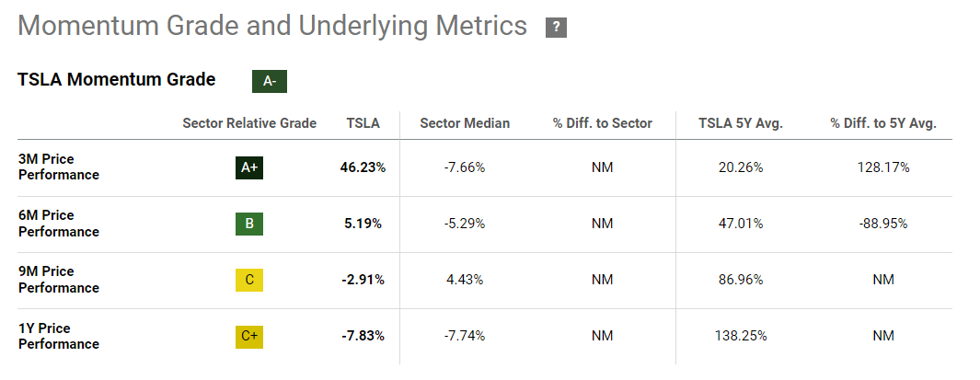The height and width of the screenshot is (380, 980).
Task: Click the % Diff. to Sector header
Action: coord(603,123)
